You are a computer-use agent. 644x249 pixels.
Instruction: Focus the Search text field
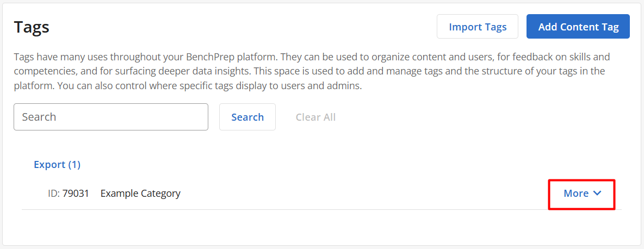111,117
